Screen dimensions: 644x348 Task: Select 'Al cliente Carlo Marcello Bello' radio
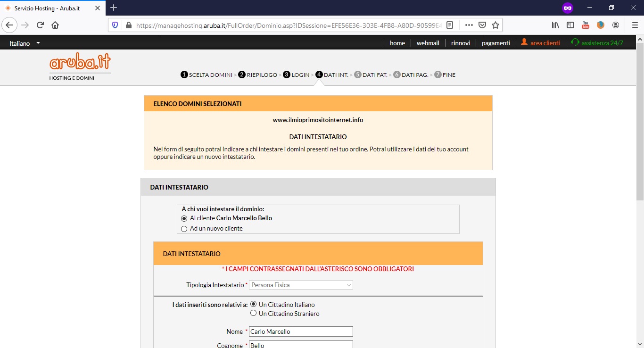[184, 218]
